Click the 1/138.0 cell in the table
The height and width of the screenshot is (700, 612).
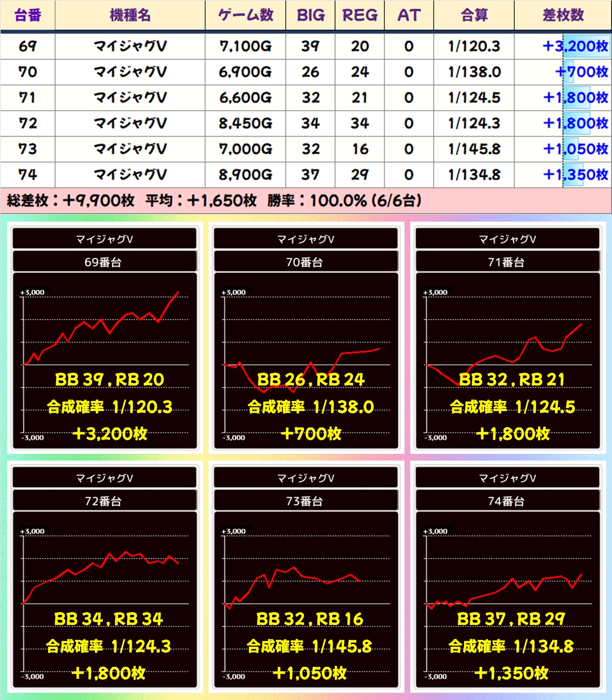474,72
